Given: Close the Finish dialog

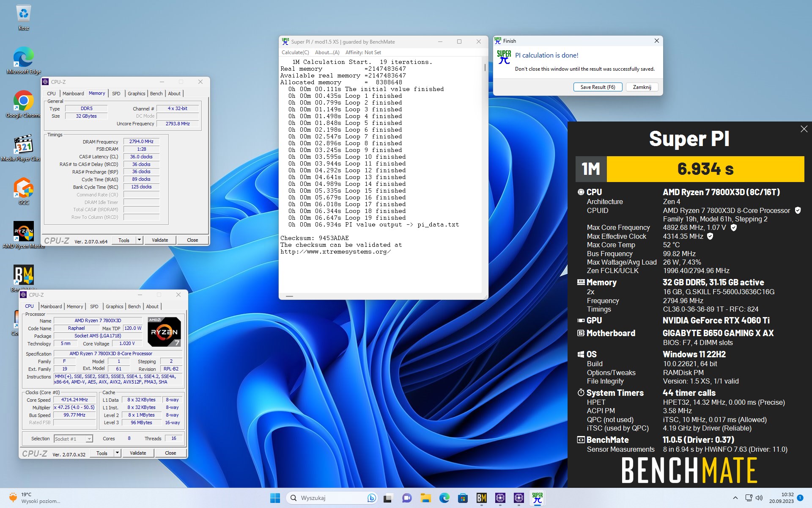Looking at the screenshot, I should (656, 41).
